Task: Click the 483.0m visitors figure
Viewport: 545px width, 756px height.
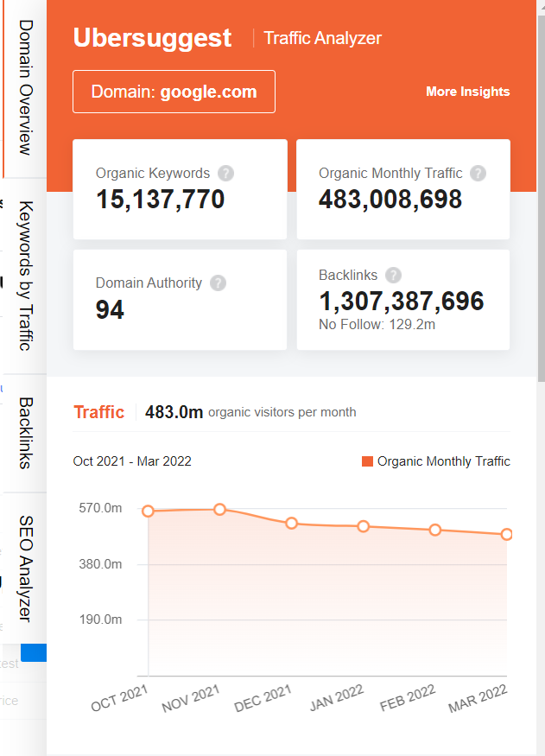Action: (174, 412)
